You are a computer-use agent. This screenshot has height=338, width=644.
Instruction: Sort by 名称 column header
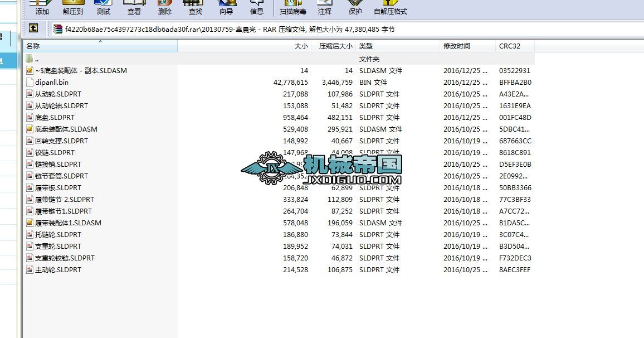(101, 46)
